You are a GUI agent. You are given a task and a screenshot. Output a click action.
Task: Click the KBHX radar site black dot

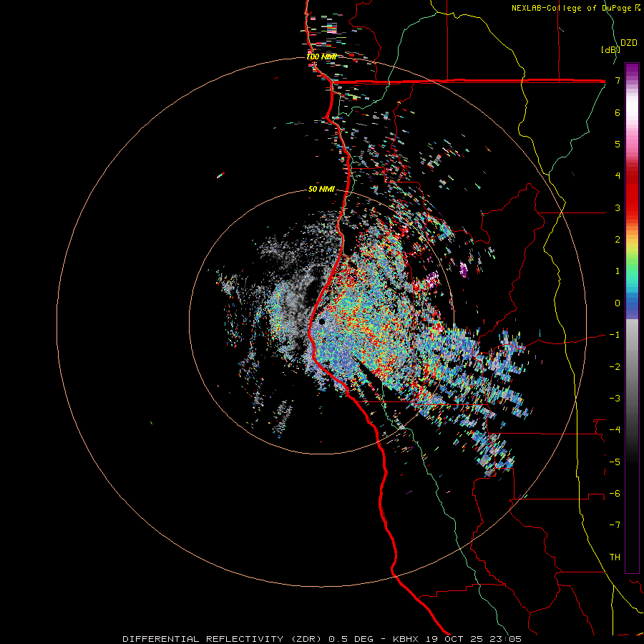click(321, 321)
